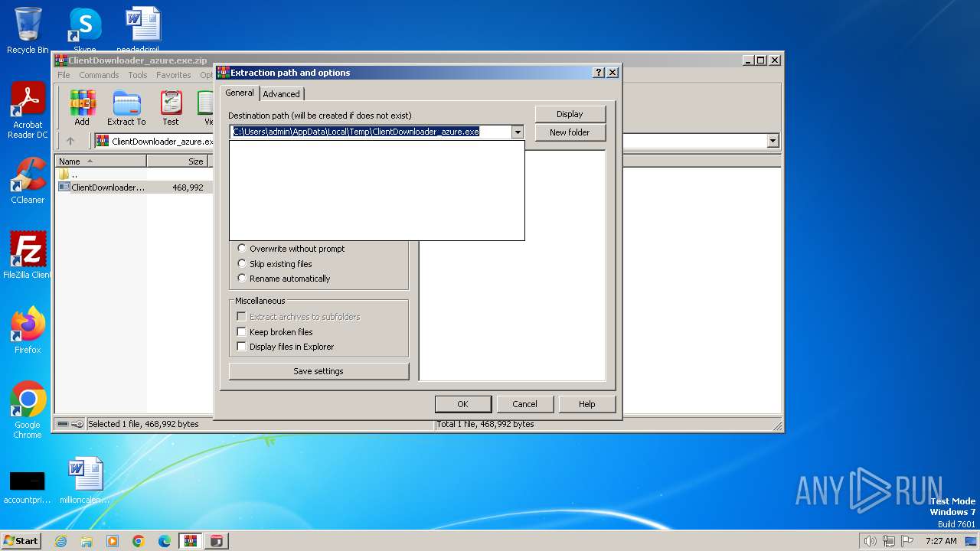Click the Extract To toolbar icon
Image resolution: width=980 pixels, height=551 pixels.
coord(126,107)
